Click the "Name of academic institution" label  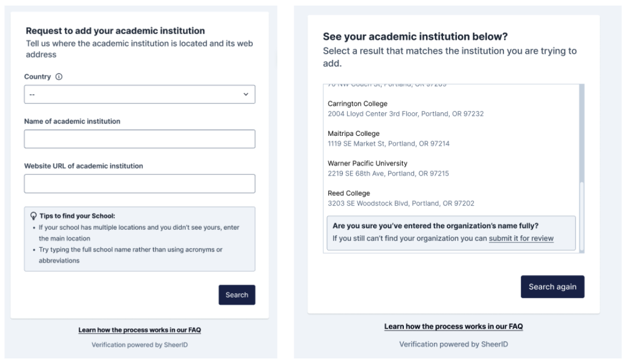click(x=72, y=121)
